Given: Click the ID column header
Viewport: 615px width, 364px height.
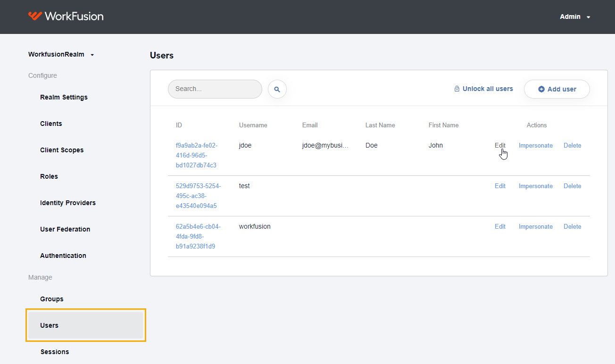Looking at the screenshot, I should [x=179, y=125].
